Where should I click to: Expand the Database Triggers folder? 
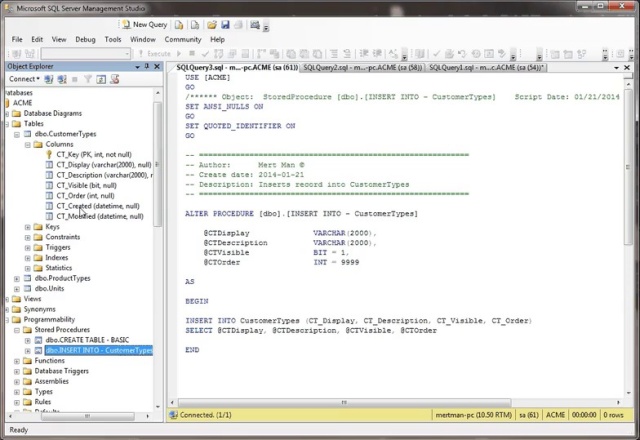(x=17, y=371)
